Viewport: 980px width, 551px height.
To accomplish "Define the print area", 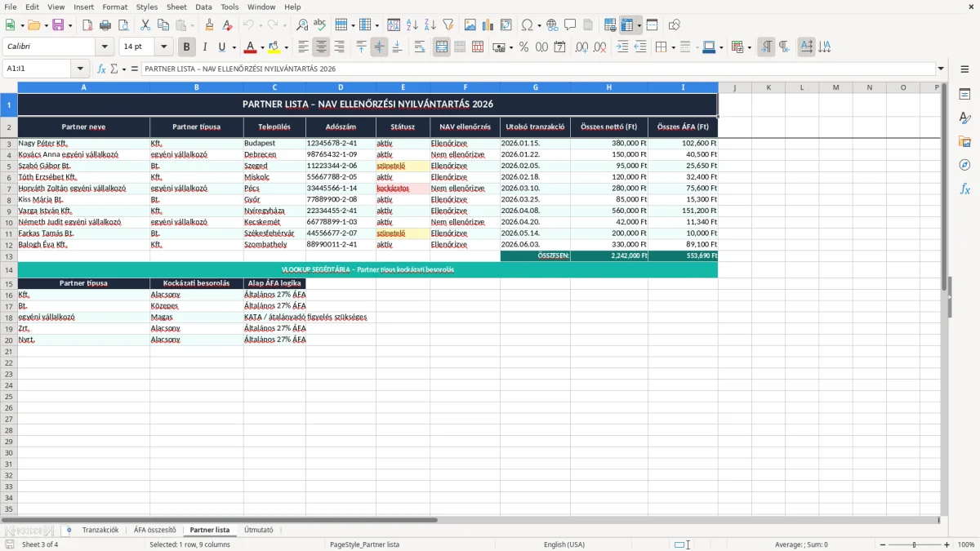I will tap(610, 25).
